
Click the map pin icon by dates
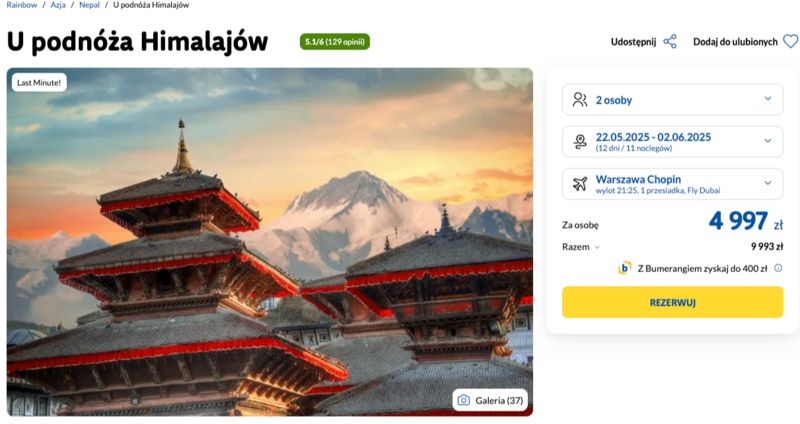click(x=580, y=141)
